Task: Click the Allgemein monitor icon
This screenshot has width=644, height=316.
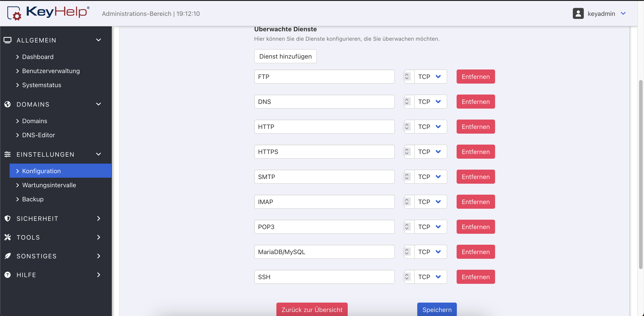Action: (8, 40)
